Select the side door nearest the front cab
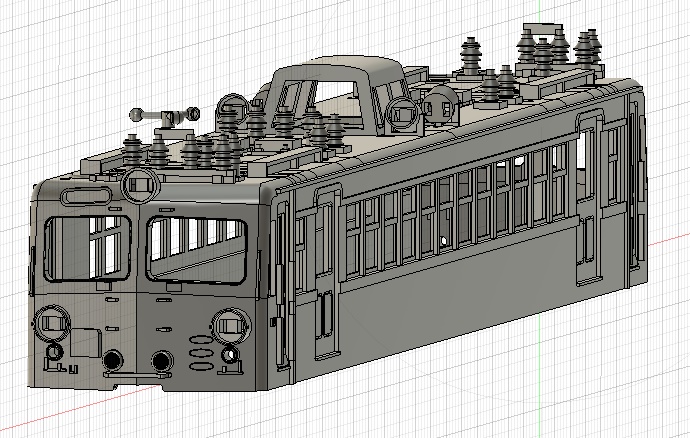This screenshot has width=690, height=438. (x=327, y=272)
